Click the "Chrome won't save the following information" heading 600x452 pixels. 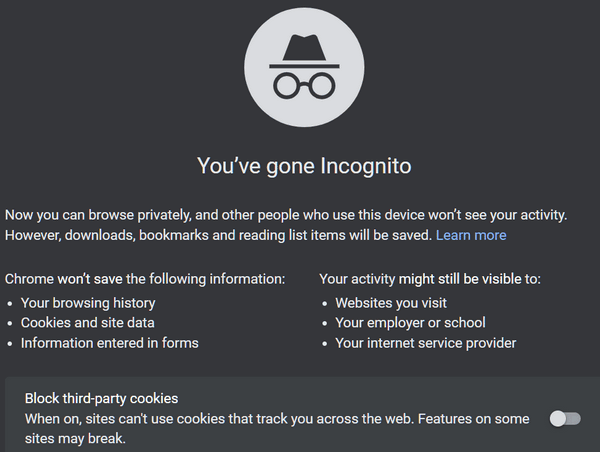pyautogui.click(x=145, y=279)
